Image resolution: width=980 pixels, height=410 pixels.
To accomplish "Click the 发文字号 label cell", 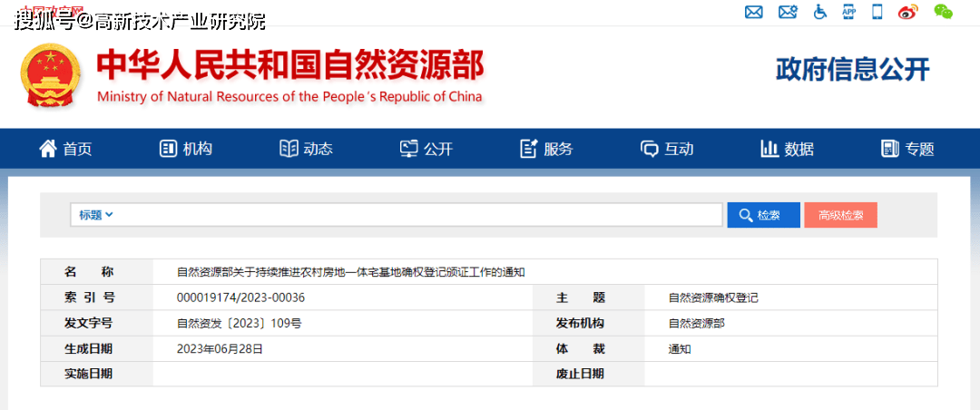I will click(97, 323).
